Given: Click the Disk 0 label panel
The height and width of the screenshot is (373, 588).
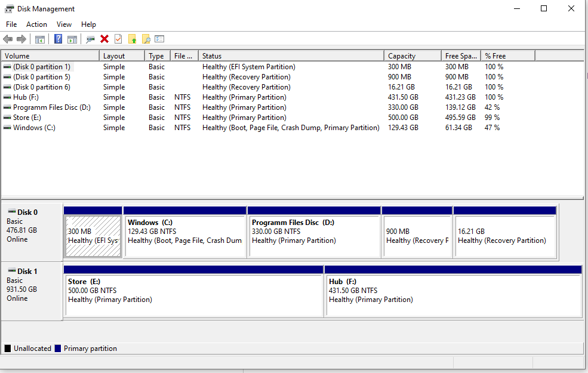Looking at the screenshot, I should tap(32, 232).
